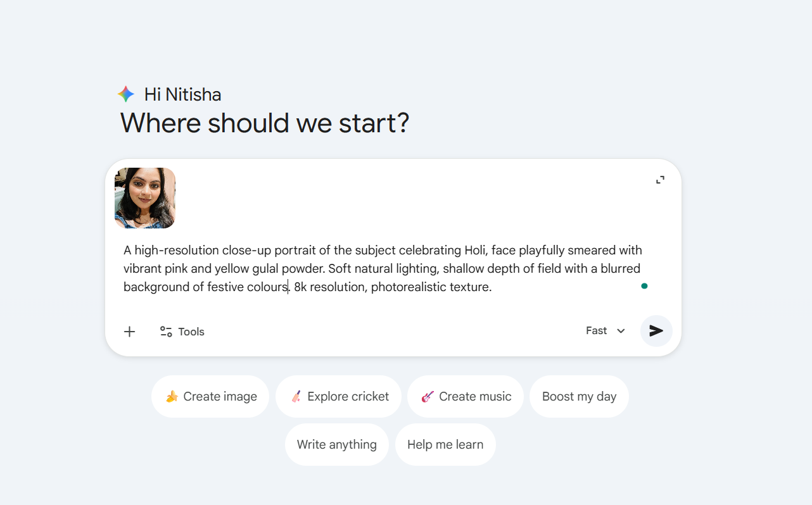Screen dimensions: 812x505
Task: Click the guitar icon on Create music
Action: 428,397
